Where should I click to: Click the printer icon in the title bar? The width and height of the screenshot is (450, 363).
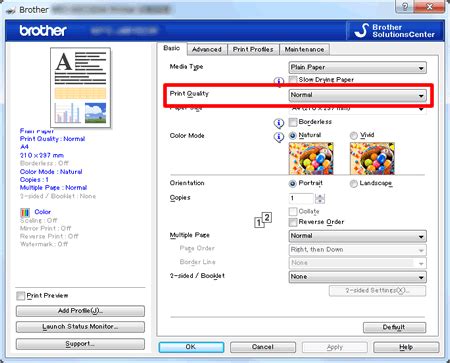(11, 11)
